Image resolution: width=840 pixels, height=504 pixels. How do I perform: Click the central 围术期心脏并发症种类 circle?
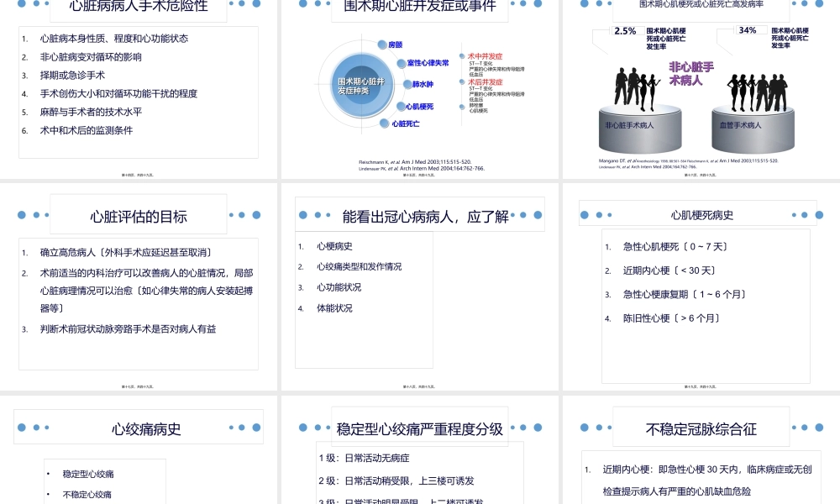click(362, 85)
